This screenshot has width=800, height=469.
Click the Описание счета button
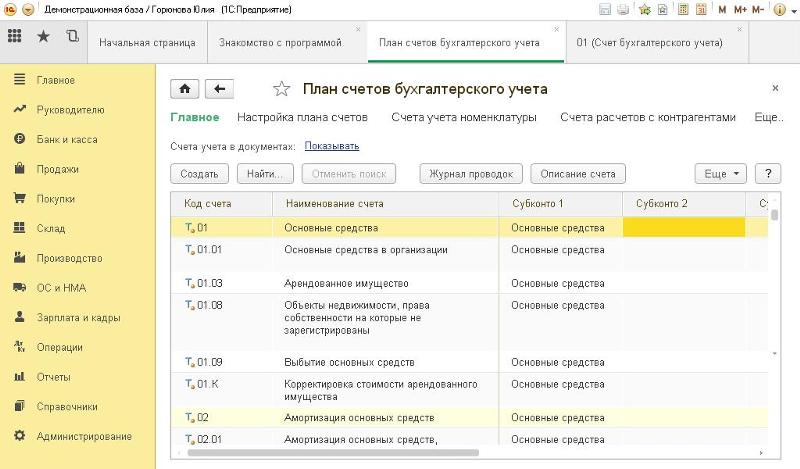tap(578, 174)
